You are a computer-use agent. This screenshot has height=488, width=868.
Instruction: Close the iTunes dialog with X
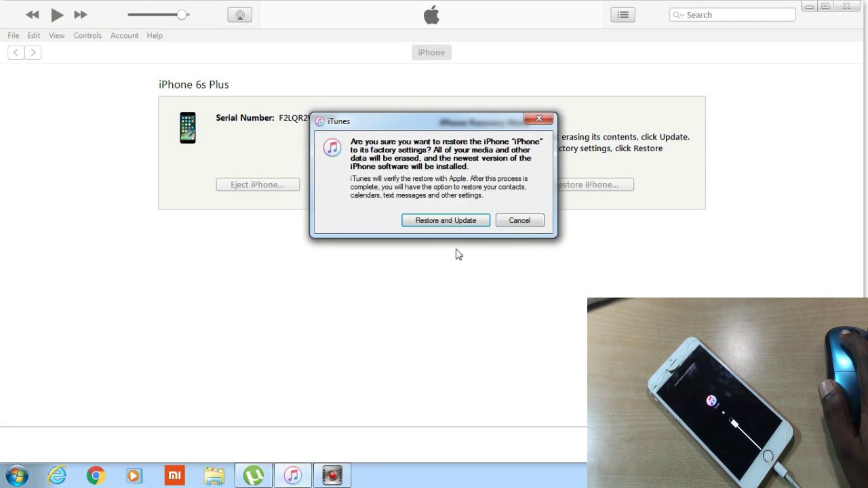(x=539, y=119)
